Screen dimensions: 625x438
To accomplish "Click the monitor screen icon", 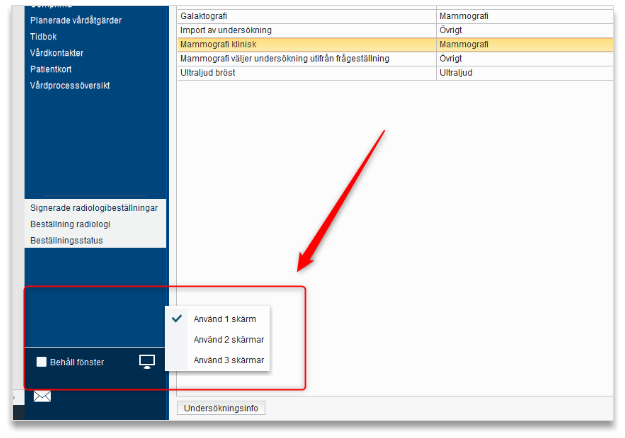I will point(147,361).
